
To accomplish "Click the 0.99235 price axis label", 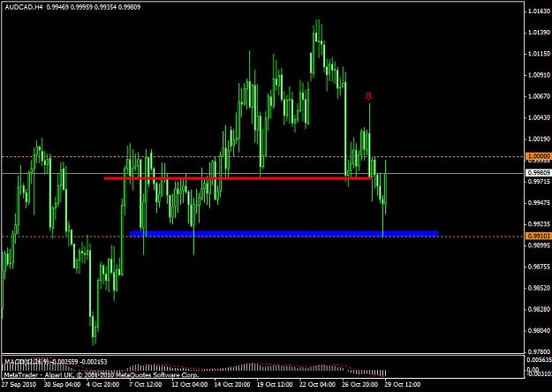I will [x=539, y=223].
